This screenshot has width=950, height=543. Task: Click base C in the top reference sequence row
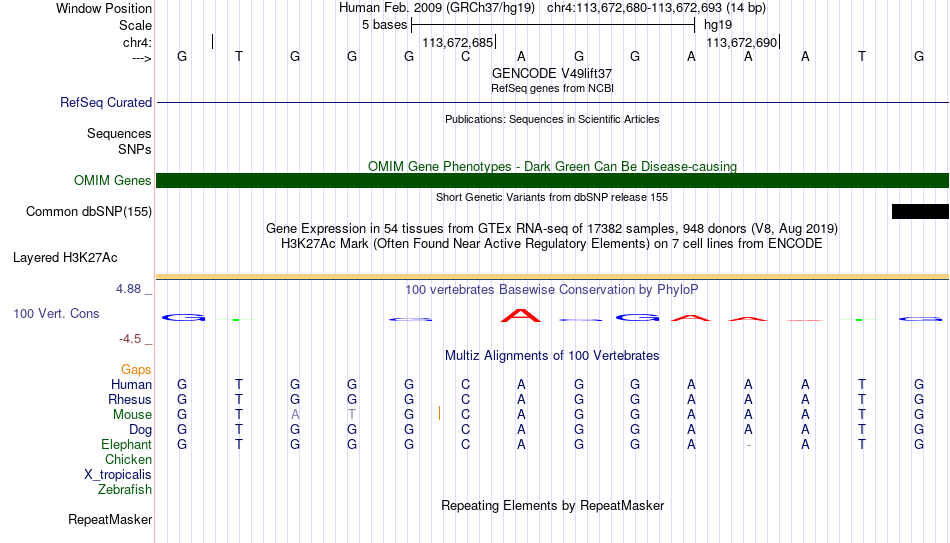tap(465, 56)
